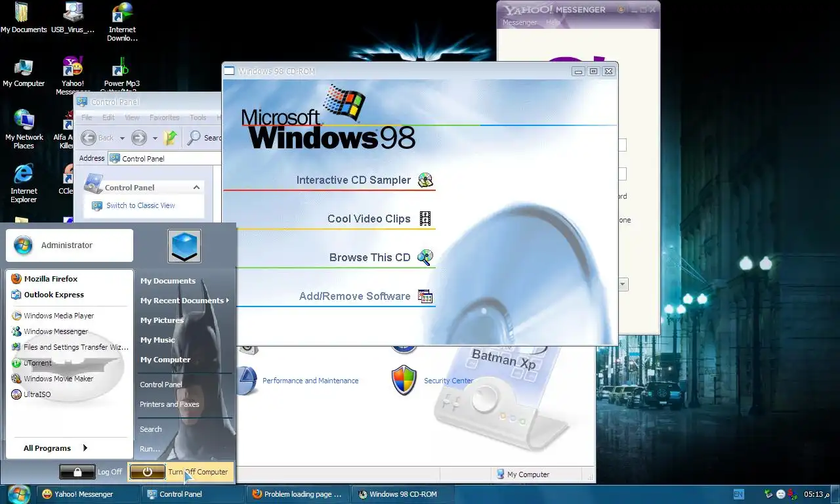Click Control Panel address bar field
This screenshot has height=504, width=840.
click(x=165, y=158)
